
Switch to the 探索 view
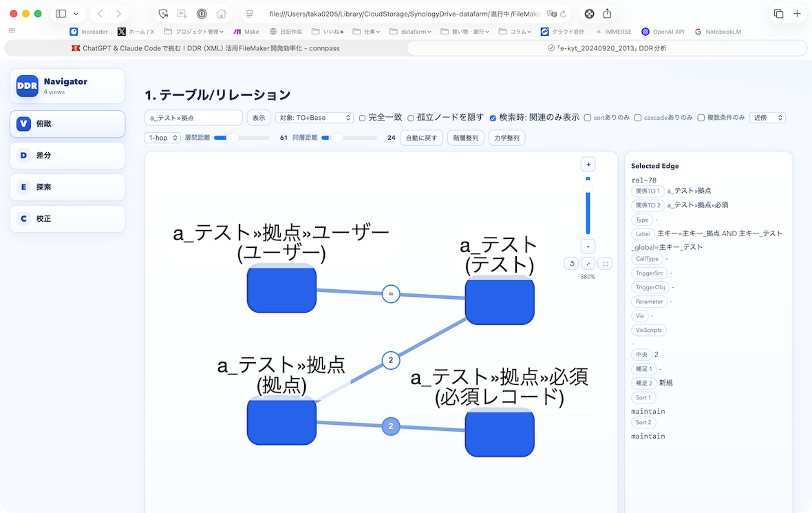tap(67, 187)
